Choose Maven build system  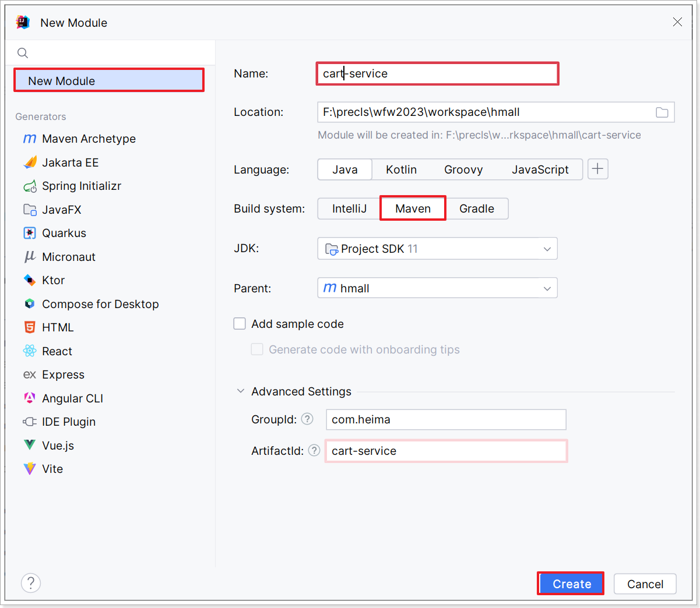click(413, 208)
